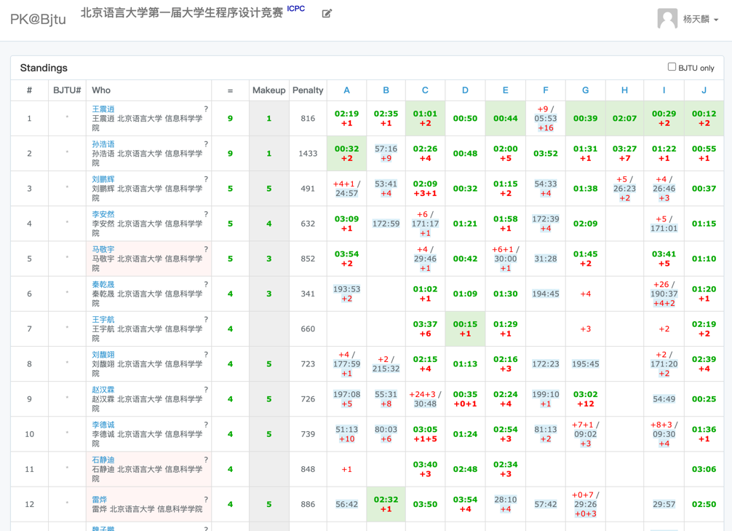Select penalty value 491

point(308,188)
